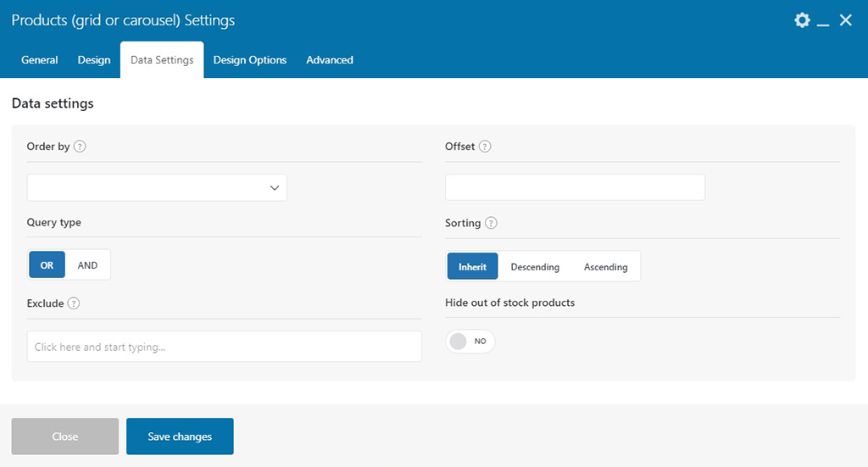Minimize the settings panel
Viewport: 868px width, 467px height.
823,21
